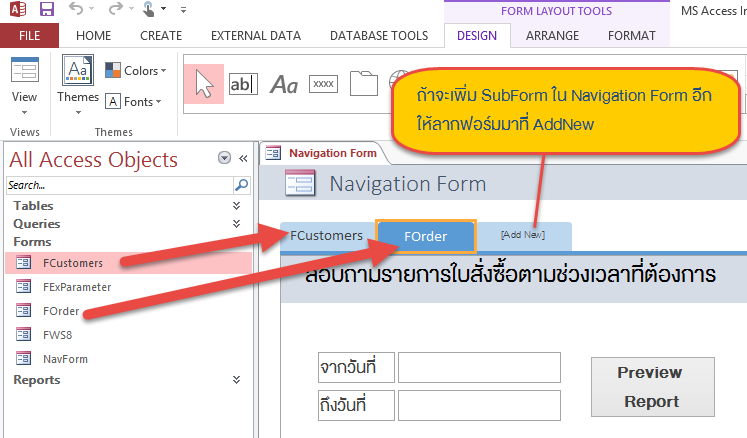Click the Access application logo icon
Viewport: 747px width, 438px height.
coord(18,9)
